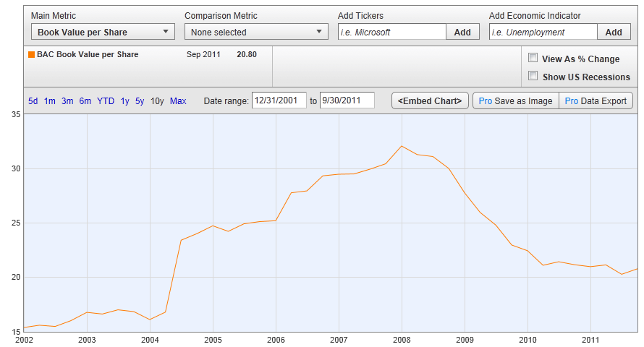Click the 2011 x-axis label
Image resolution: width=644 pixels, height=347 pixels.
590,340
